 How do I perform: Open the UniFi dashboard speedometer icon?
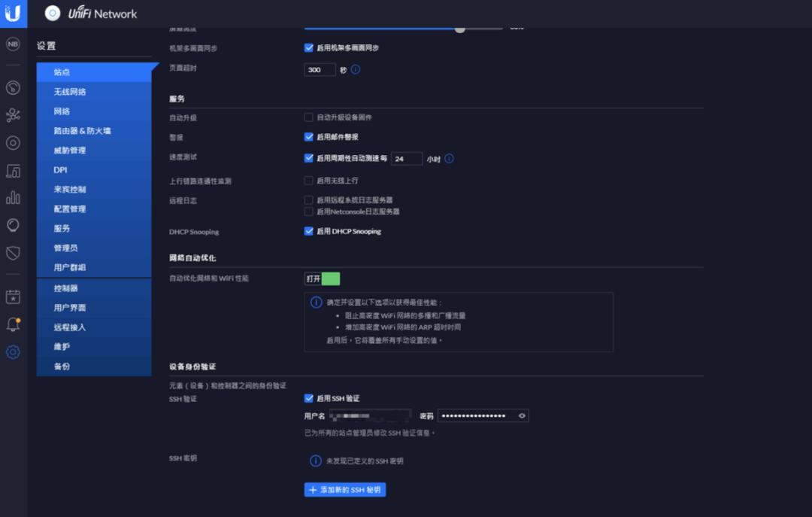coord(11,87)
